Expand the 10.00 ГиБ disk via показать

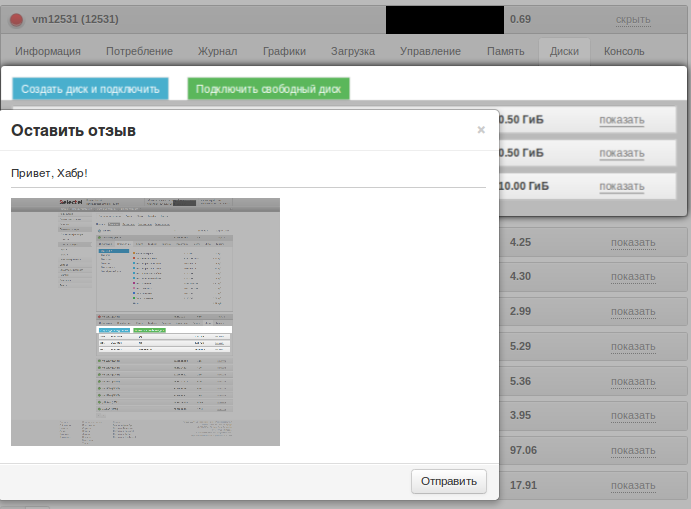coord(621,186)
